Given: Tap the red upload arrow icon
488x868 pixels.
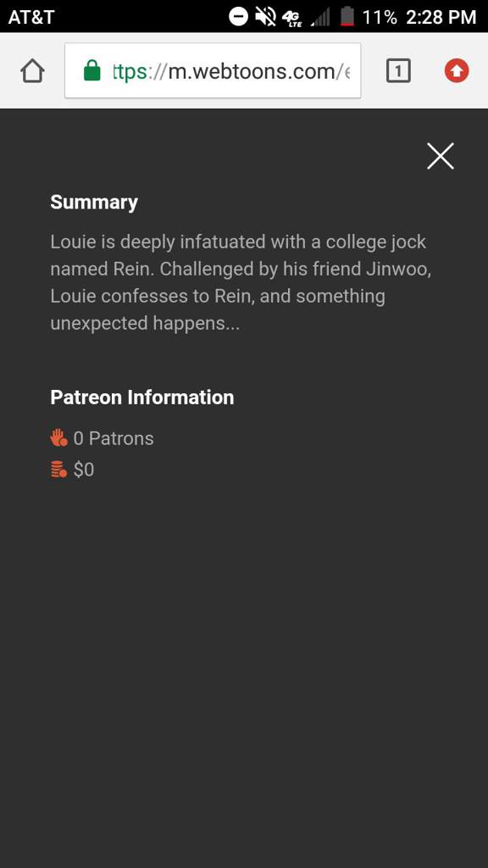Looking at the screenshot, I should coord(457,71).
